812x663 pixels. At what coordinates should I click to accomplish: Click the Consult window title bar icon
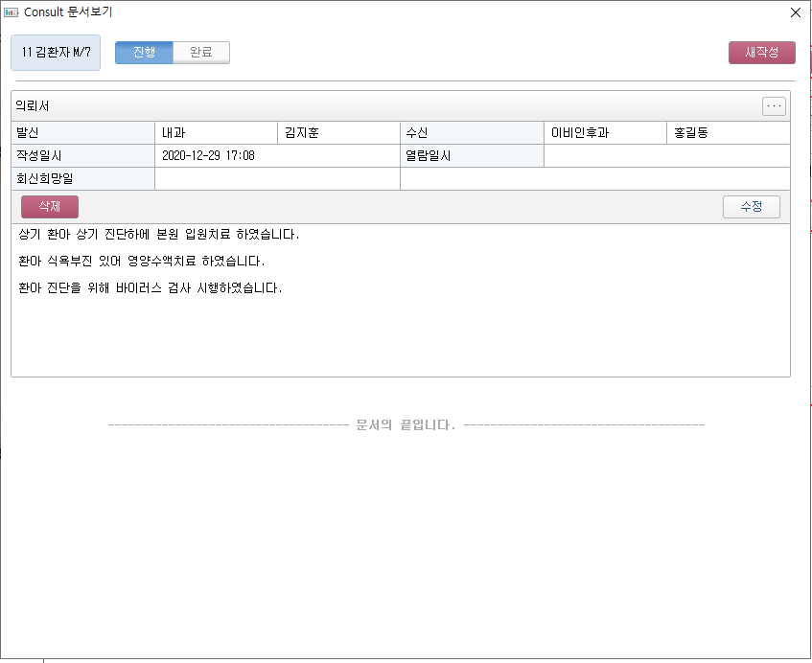pos(12,12)
